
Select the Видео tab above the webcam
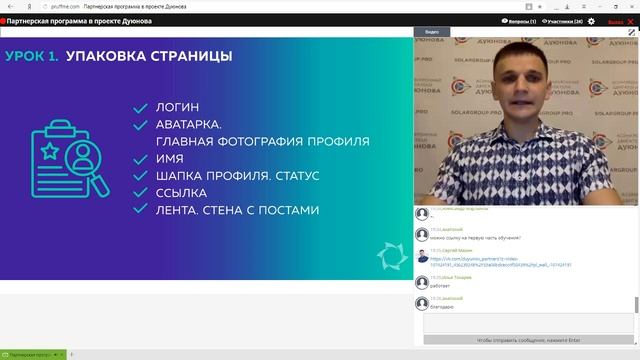click(432, 32)
